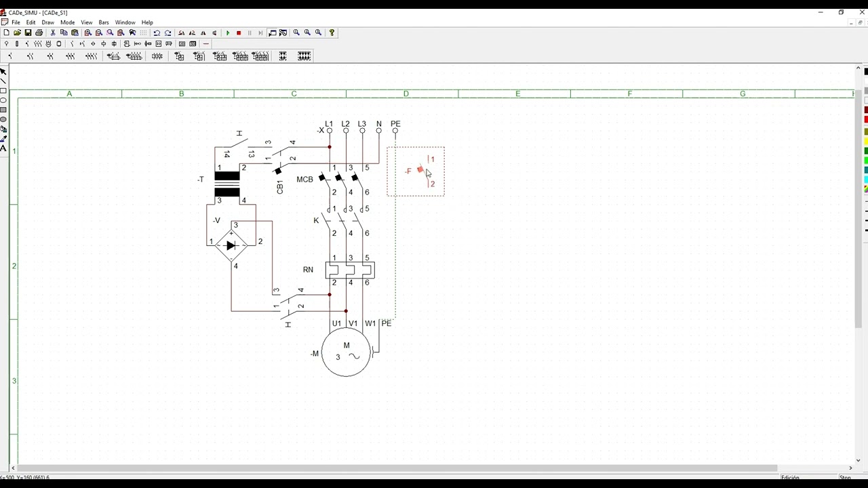Click the Cut scissors icon
Image resolution: width=868 pixels, height=488 pixels.
click(x=53, y=33)
